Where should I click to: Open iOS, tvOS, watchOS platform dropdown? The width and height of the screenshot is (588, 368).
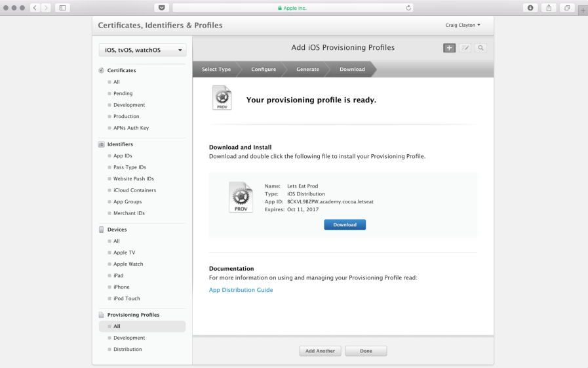coord(142,50)
